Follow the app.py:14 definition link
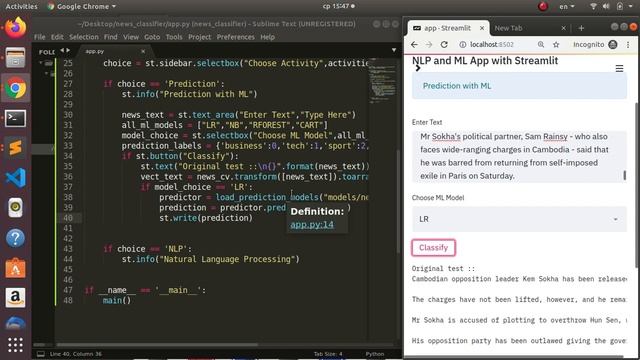 click(312, 224)
